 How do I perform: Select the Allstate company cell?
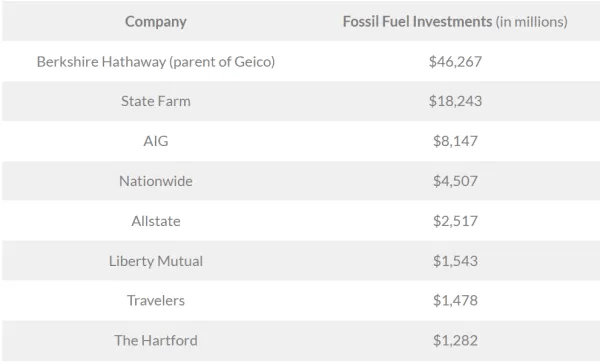point(156,221)
